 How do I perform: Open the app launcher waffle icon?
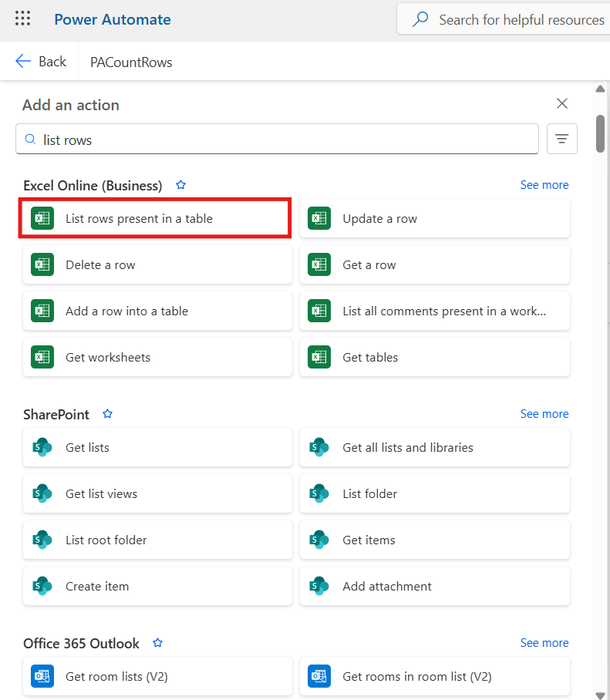23,19
